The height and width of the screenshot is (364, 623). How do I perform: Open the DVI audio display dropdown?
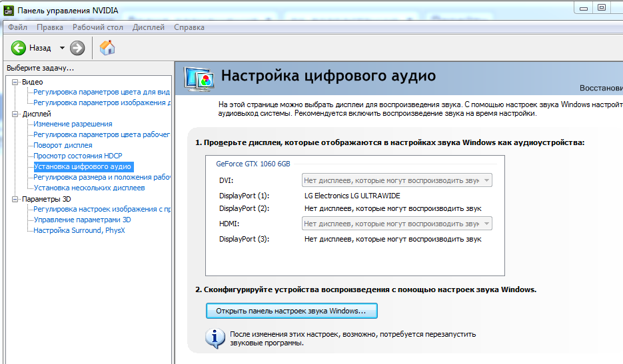coord(397,180)
